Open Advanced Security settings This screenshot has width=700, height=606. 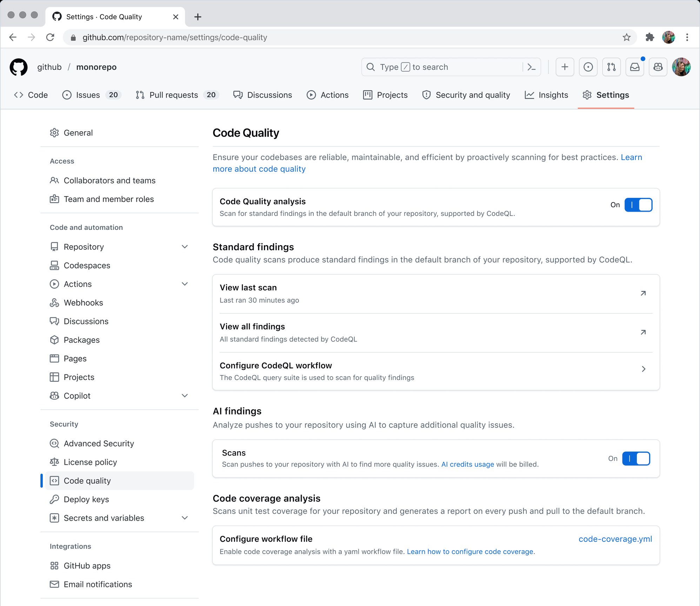pos(120,443)
